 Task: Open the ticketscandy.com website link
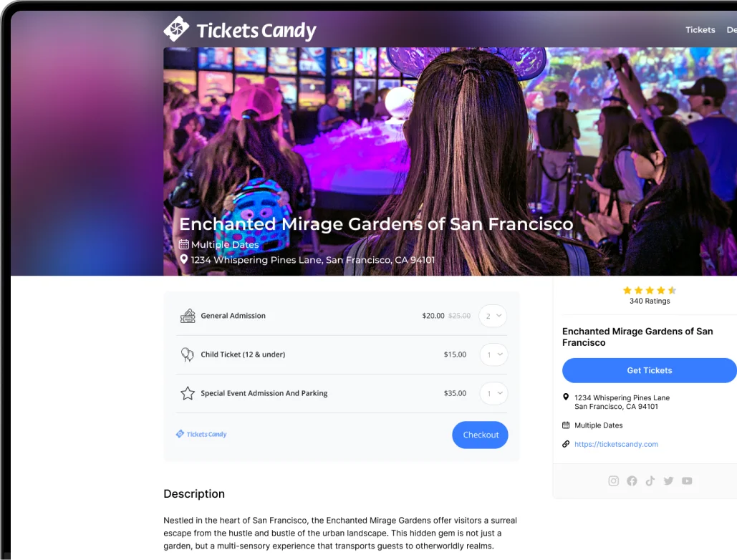(x=616, y=444)
